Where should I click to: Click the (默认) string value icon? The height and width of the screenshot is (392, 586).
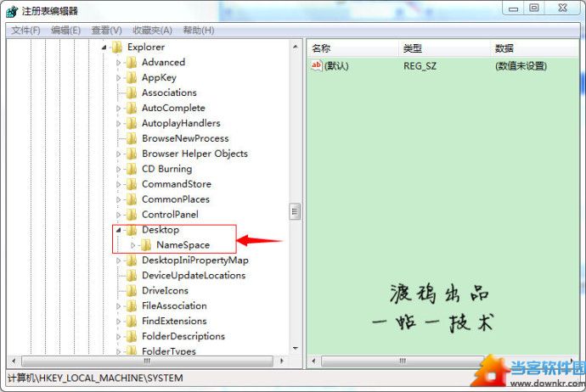(316, 65)
